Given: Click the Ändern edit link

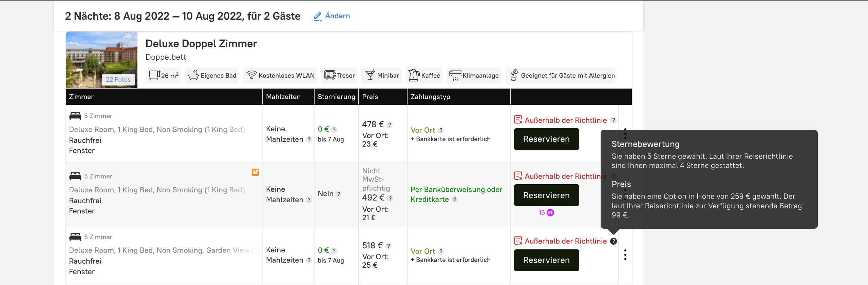Looking at the screenshot, I should [x=332, y=16].
